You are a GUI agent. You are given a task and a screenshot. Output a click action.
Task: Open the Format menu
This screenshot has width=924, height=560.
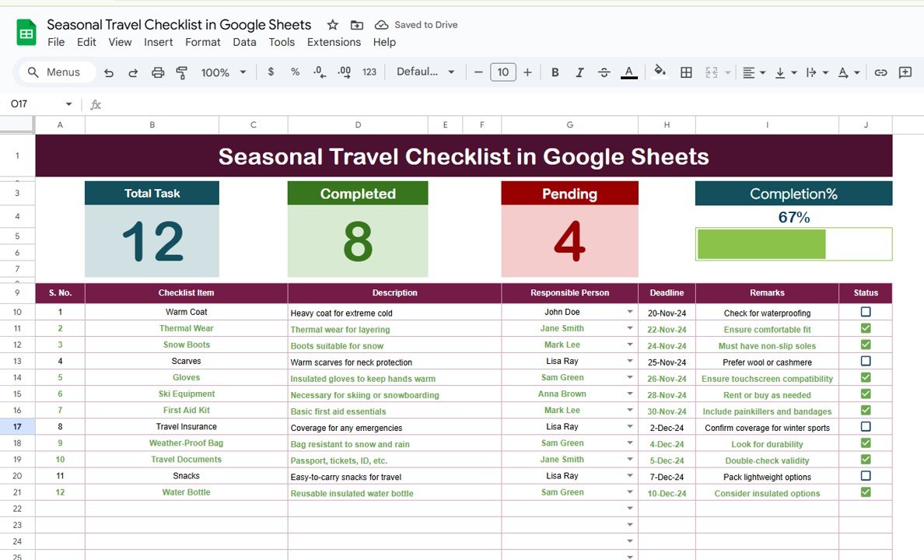coord(203,42)
